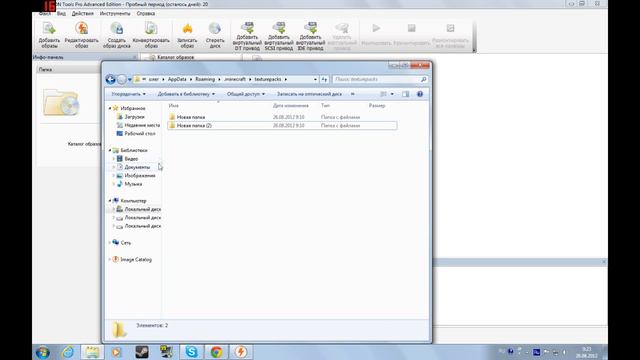Open the Вид menu in DAEMON Tools

[x=61, y=13]
